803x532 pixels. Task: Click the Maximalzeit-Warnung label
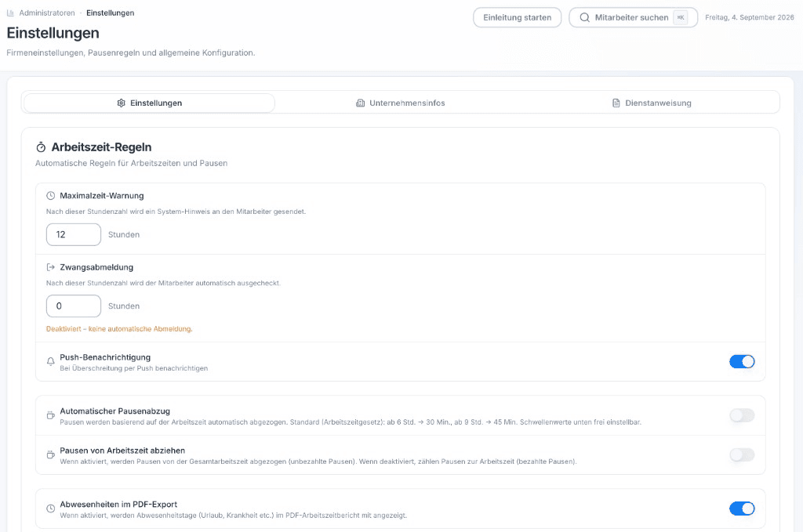(x=102, y=195)
